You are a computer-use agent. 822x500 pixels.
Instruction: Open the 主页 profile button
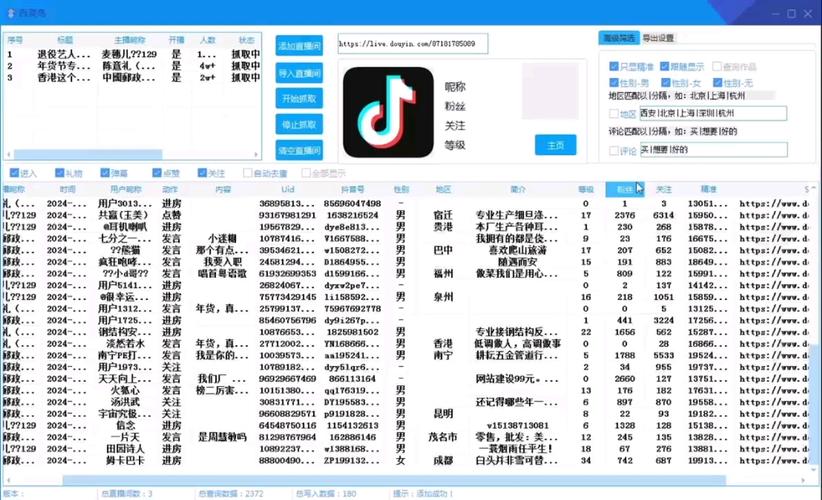tap(556, 145)
